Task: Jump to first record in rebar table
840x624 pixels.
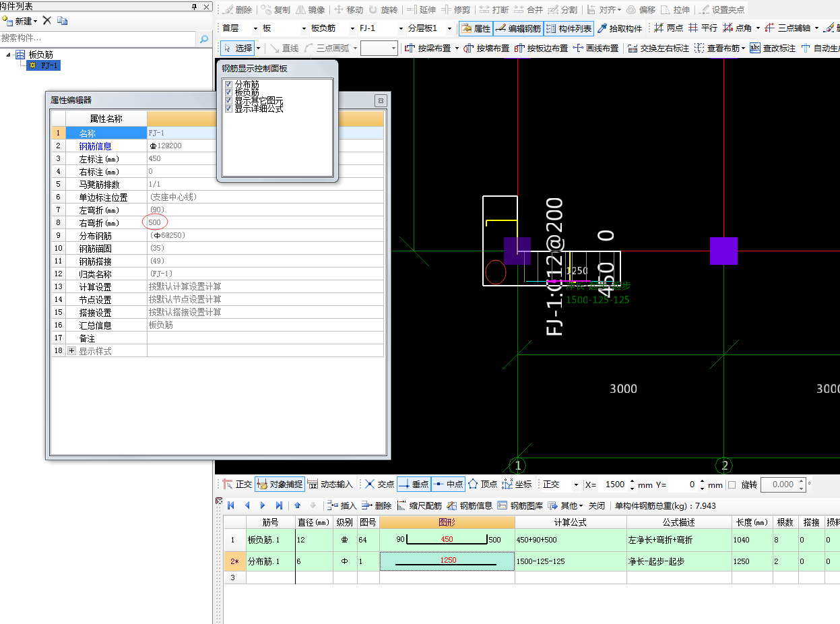Action: [231, 505]
